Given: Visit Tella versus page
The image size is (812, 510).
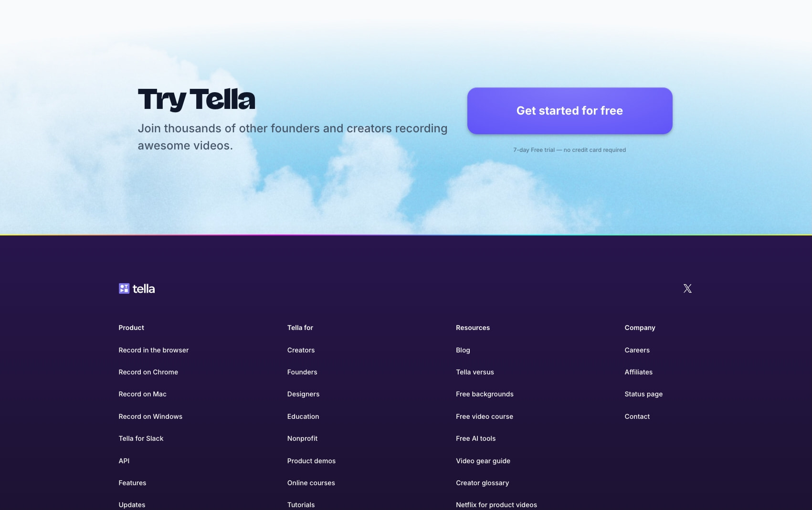Looking at the screenshot, I should (475, 372).
